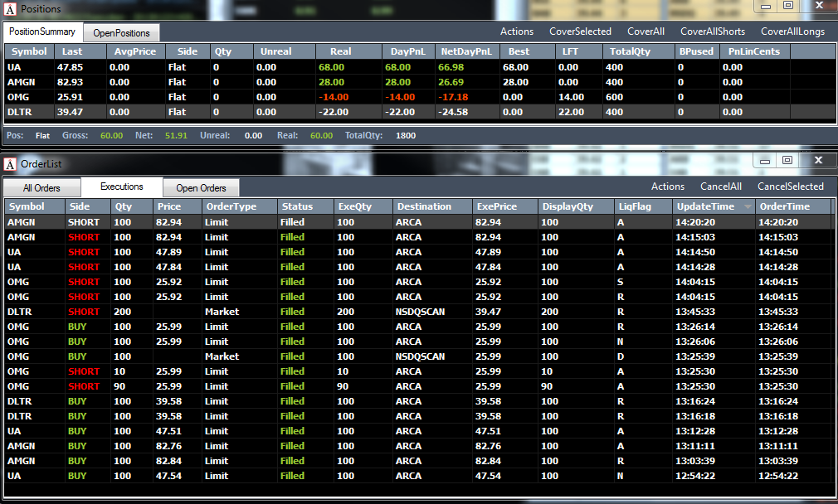The height and width of the screenshot is (504, 838).
Task: Toggle the UpdateTime column sort arrow
Action: (x=748, y=206)
